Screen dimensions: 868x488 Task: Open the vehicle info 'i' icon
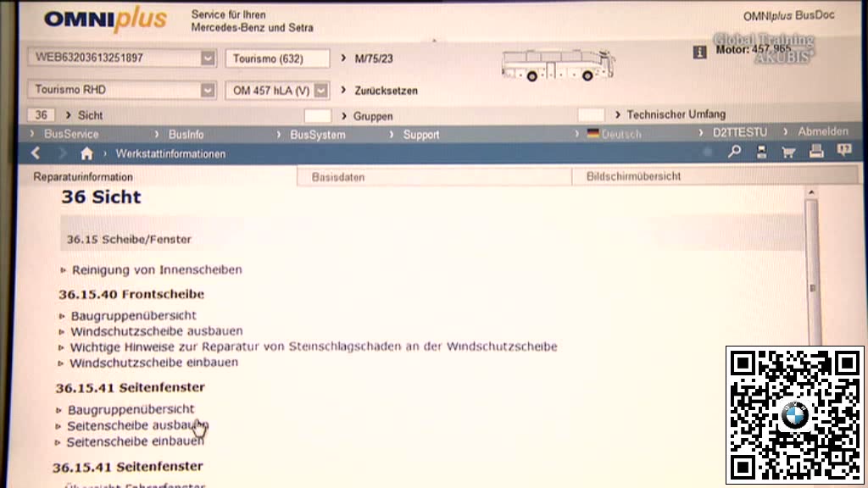(x=699, y=53)
